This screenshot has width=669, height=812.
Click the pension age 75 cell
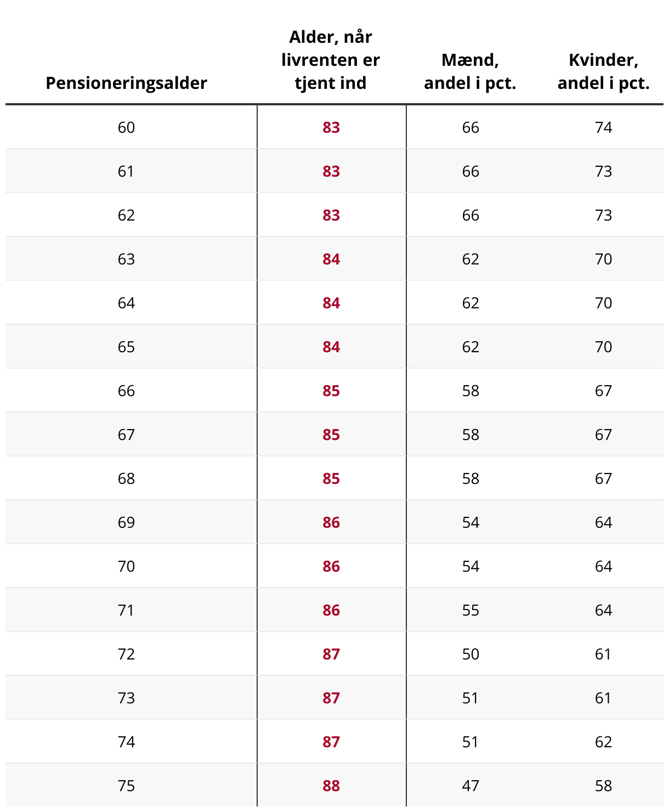[x=126, y=786]
